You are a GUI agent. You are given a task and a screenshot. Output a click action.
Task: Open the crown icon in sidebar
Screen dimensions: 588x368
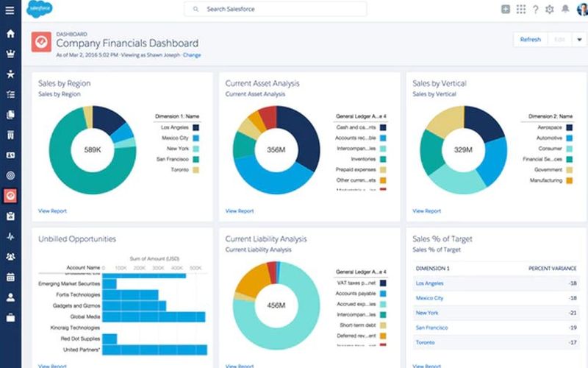(x=10, y=54)
